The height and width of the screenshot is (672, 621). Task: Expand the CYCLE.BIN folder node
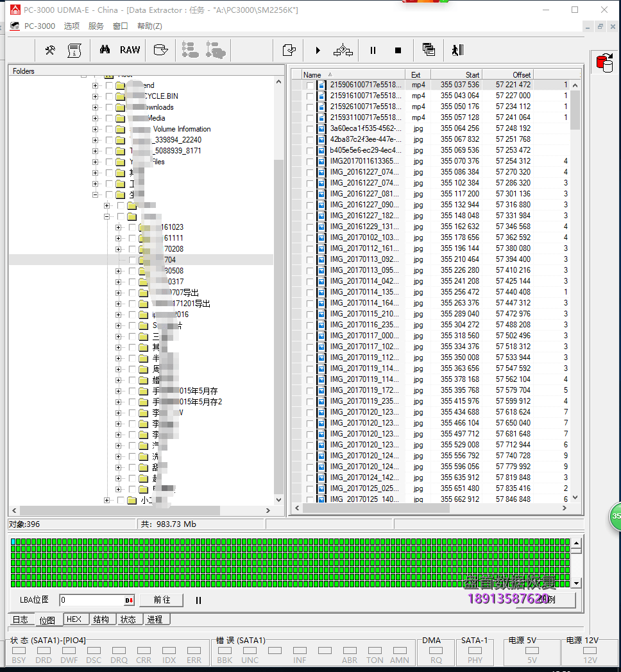[x=95, y=96]
